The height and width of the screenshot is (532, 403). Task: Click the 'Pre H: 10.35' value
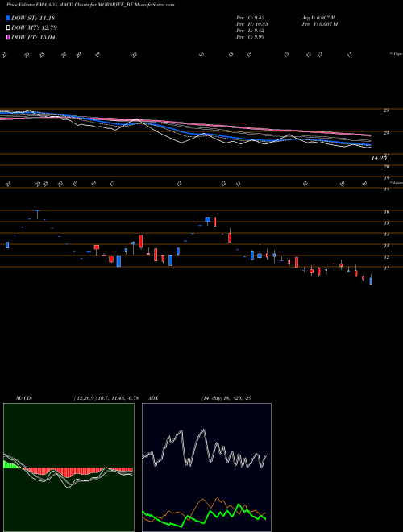[252, 24]
